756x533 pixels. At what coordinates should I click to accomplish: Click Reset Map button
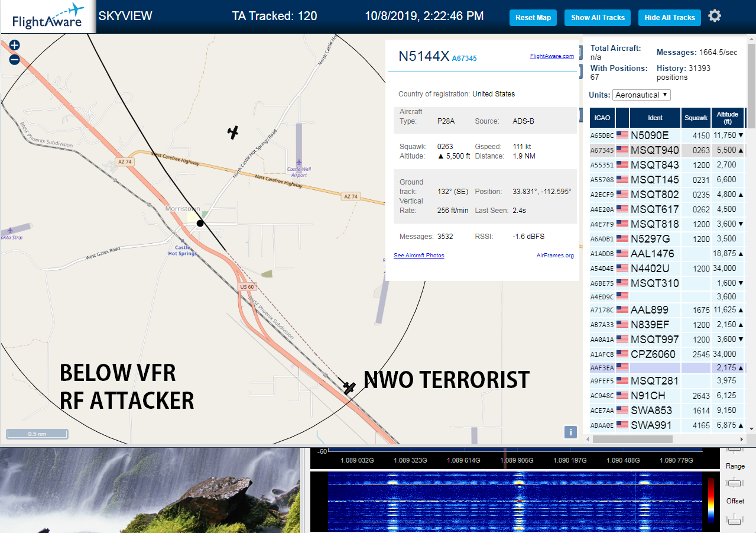point(533,18)
